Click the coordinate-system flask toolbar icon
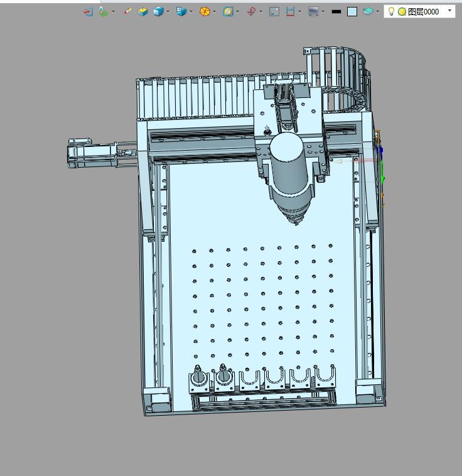This screenshot has height=476, width=462. click(x=103, y=11)
